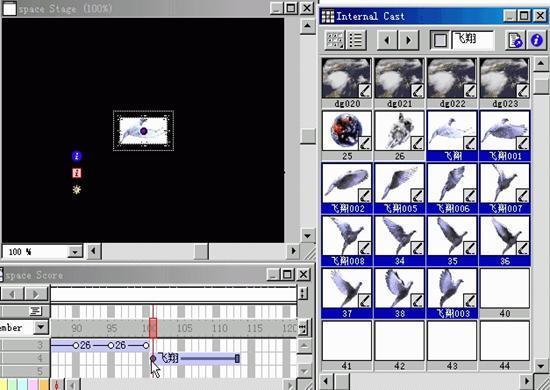The width and height of the screenshot is (550, 390).
Task: Click Stage horizontal scroll right arrow
Action: [x=293, y=251]
